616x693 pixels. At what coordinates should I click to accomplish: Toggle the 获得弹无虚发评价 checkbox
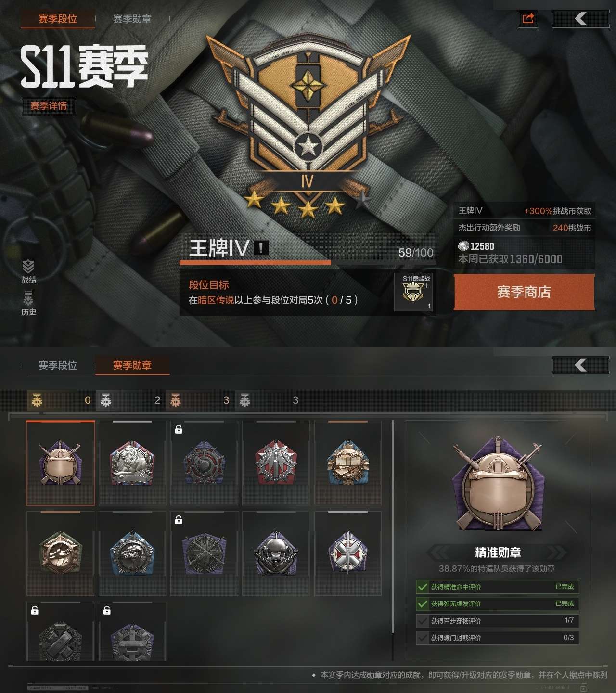[423, 604]
